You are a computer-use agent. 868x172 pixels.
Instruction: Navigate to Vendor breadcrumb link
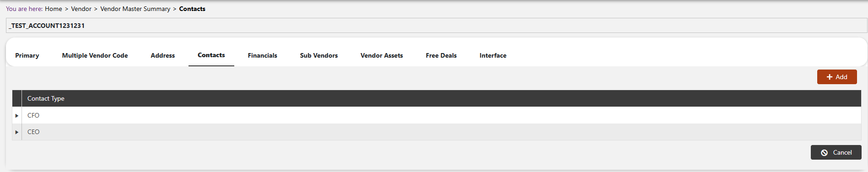pos(81,9)
